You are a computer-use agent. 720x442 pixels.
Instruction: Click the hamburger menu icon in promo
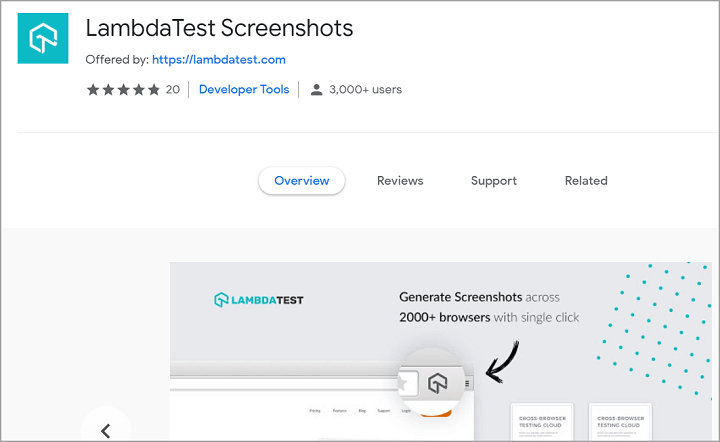[x=466, y=382]
